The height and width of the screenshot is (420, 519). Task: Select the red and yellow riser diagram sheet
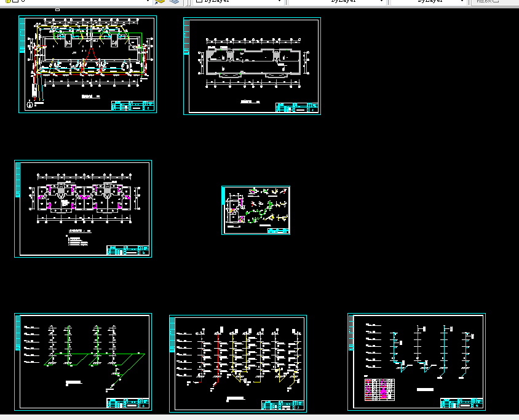pos(238,364)
